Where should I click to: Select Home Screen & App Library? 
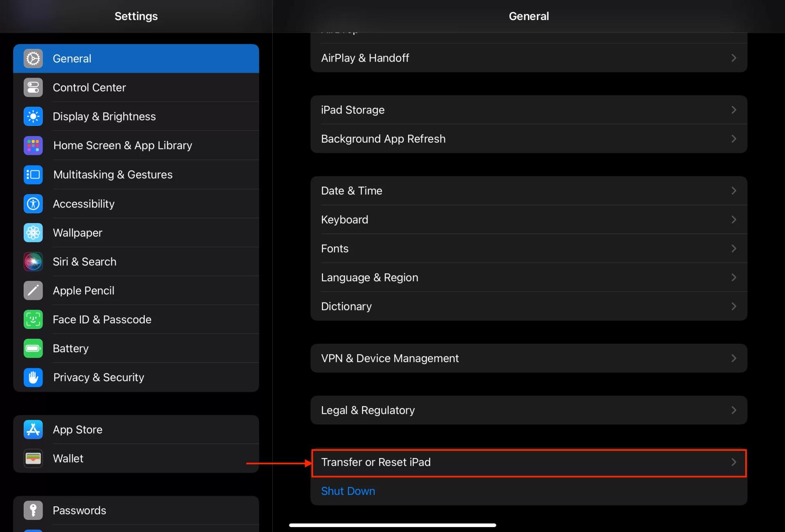pyautogui.click(x=136, y=145)
